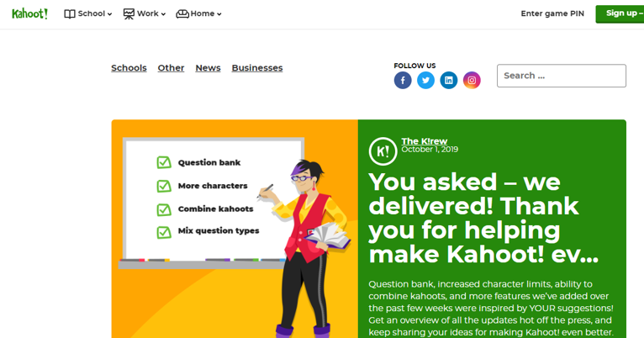The height and width of the screenshot is (338, 644).
Task: Open Kahoot's Facebook page icon
Action: [x=403, y=80]
